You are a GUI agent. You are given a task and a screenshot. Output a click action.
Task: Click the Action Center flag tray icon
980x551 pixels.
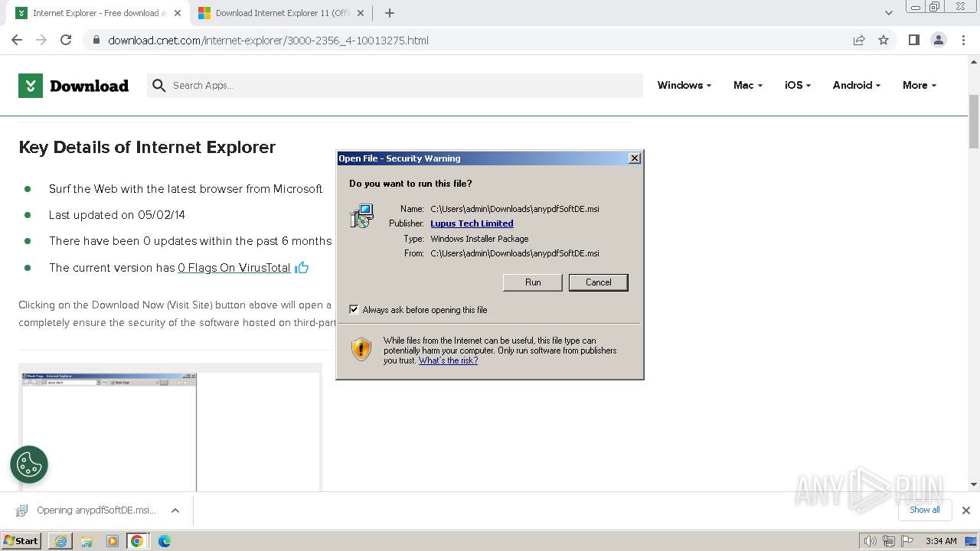[907, 541]
